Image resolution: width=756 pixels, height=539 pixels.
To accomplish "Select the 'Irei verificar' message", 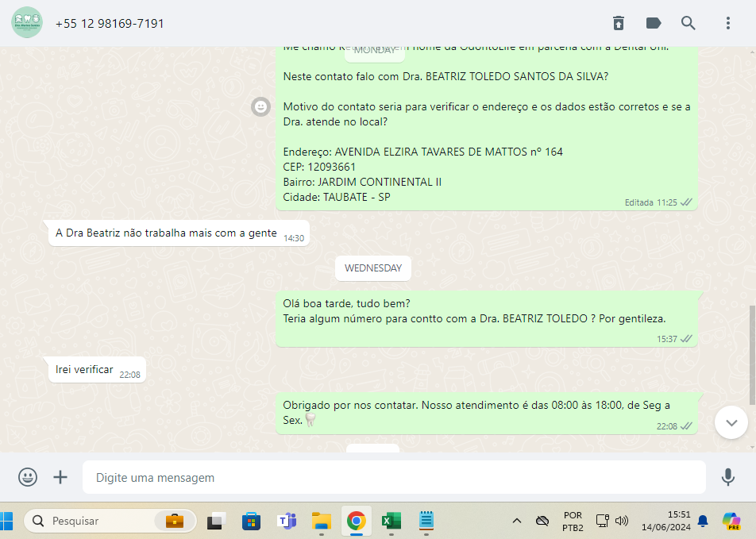I will (x=97, y=370).
